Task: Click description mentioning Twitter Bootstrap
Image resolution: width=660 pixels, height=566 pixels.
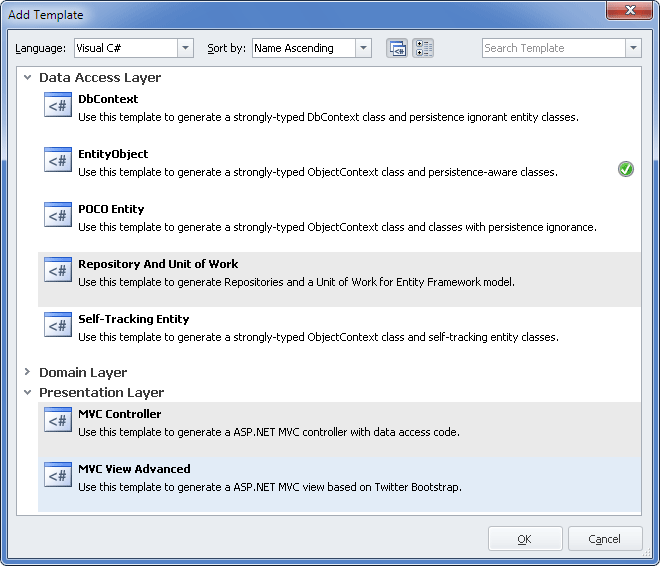Action: (x=270, y=487)
